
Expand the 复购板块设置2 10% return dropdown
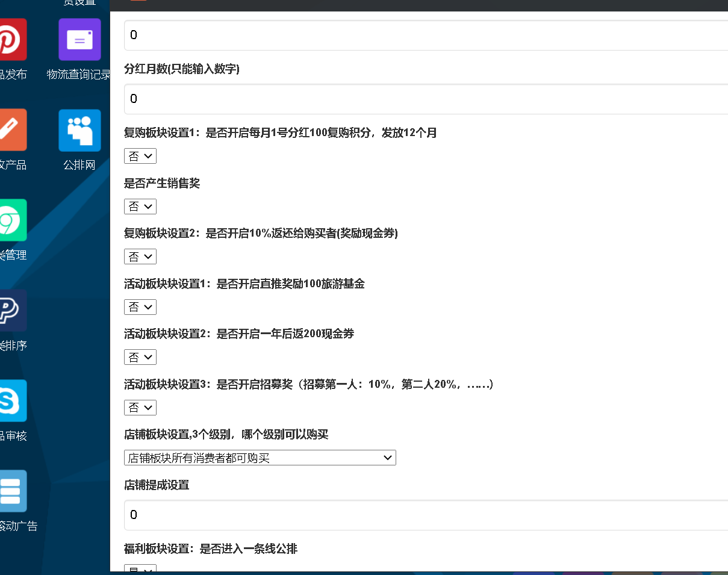click(x=140, y=257)
